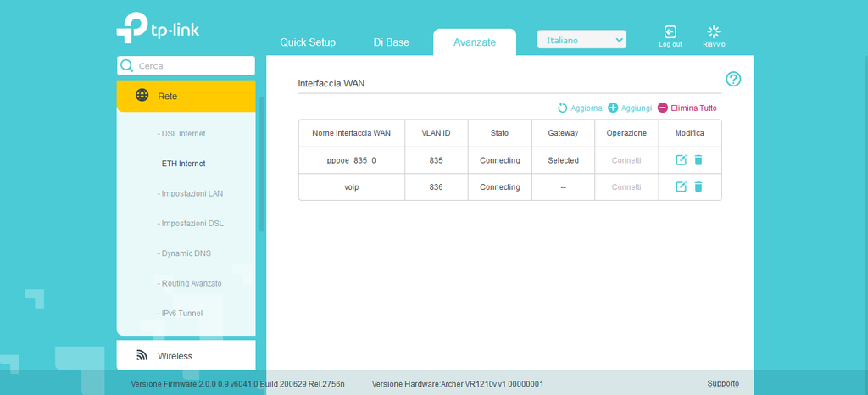Image resolution: width=868 pixels, height=395 pixels.
Task: Switch to the Quick Setup tab
Action: click(308, 42)
